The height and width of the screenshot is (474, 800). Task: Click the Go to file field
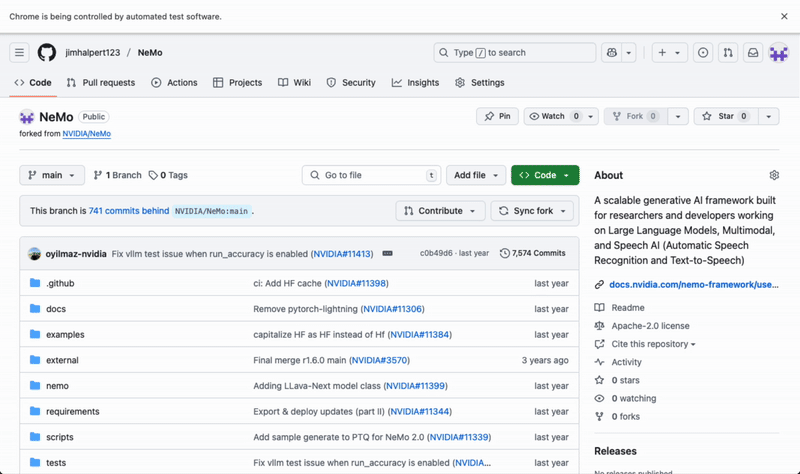[x=371, y=175]
